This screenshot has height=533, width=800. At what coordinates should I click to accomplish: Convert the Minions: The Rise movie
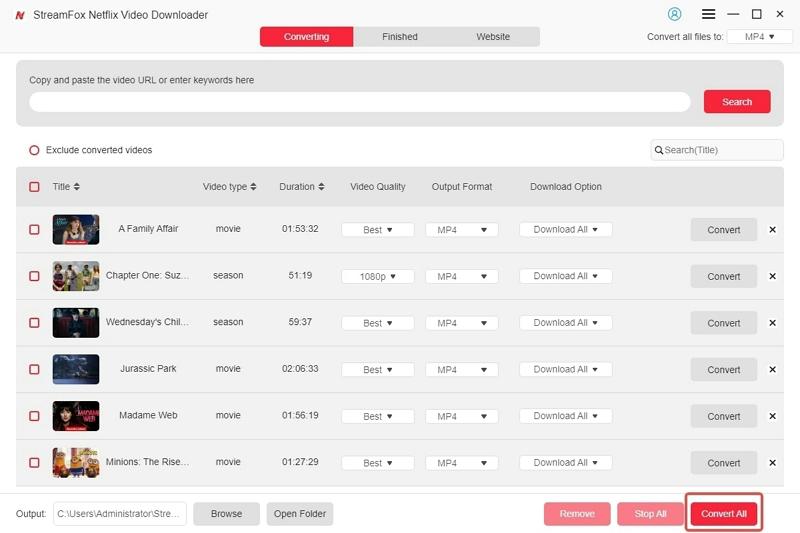pos(723,463)
